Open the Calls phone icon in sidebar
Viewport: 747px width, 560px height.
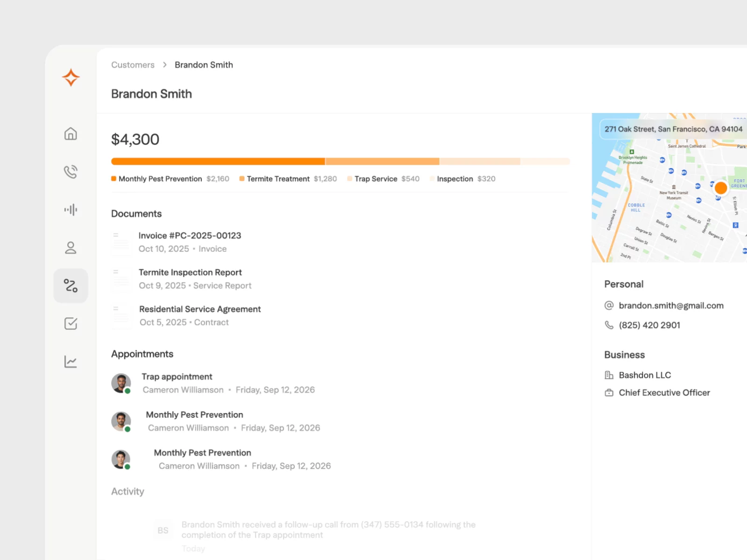tap(70, 172)
